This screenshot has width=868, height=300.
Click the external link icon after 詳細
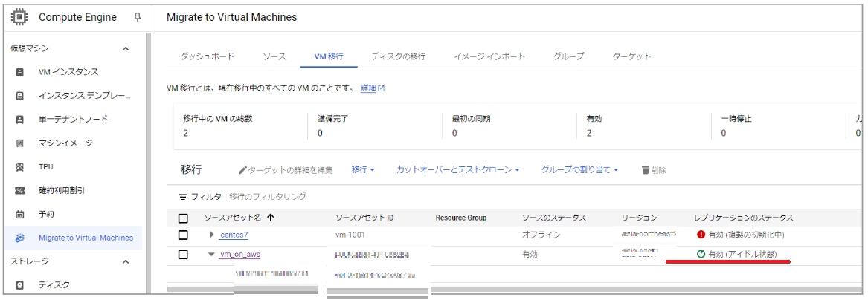coord(382,88)
